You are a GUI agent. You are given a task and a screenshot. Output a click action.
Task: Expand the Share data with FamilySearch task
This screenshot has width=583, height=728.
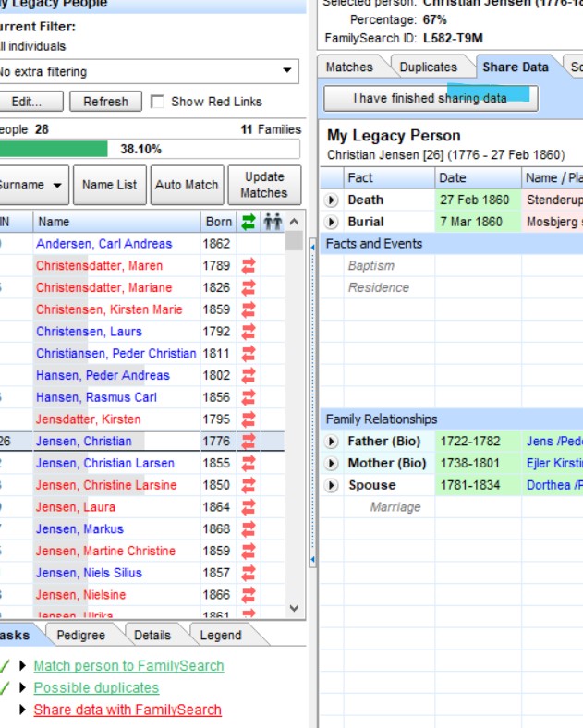pos(22,710)
